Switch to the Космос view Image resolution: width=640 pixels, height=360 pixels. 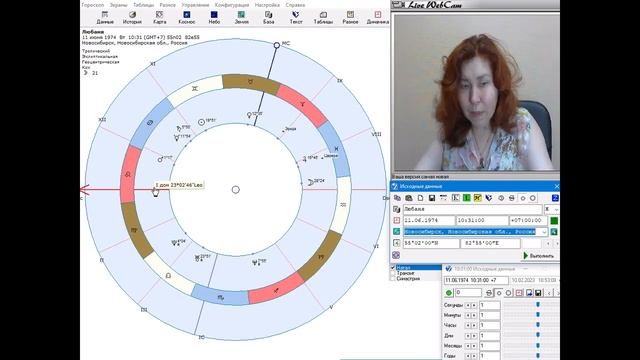[187, 18]
